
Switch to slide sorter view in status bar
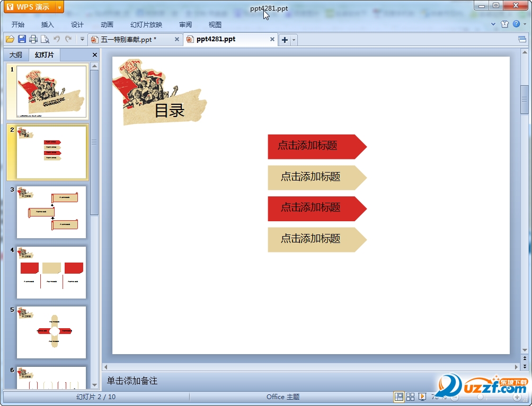pos(411,396)
